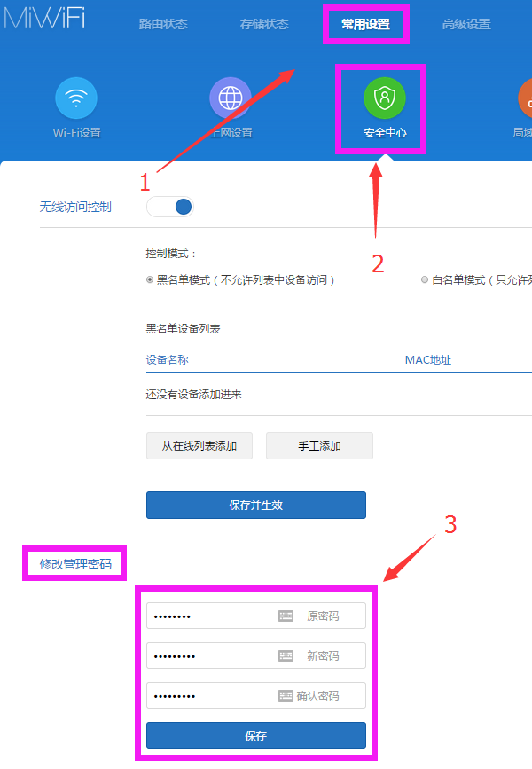Go to the 高级设置 tab
532x769 pixels.
tap(466, 24)
